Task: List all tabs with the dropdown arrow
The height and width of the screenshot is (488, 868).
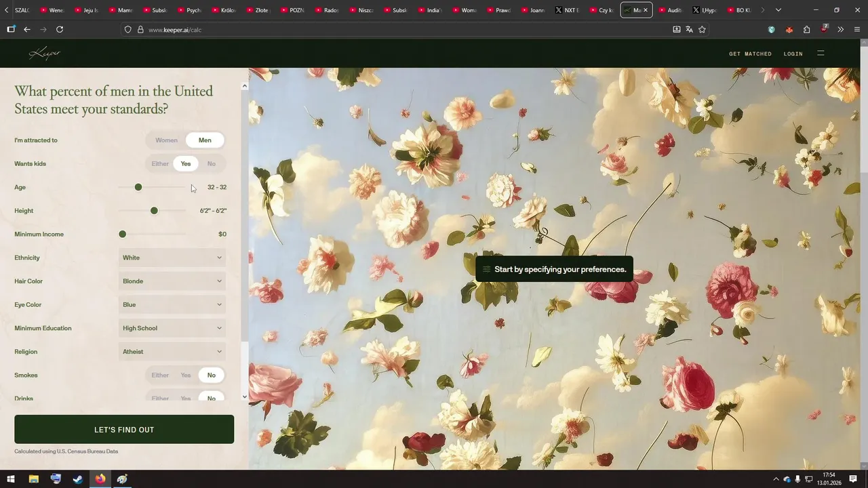Action: 778,10
